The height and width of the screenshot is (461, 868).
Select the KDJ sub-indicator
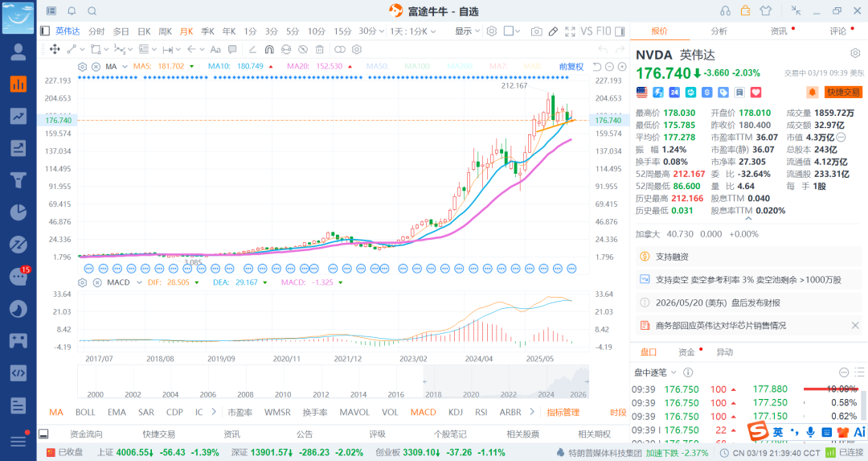pyautogui.click(x=456, y=412)
